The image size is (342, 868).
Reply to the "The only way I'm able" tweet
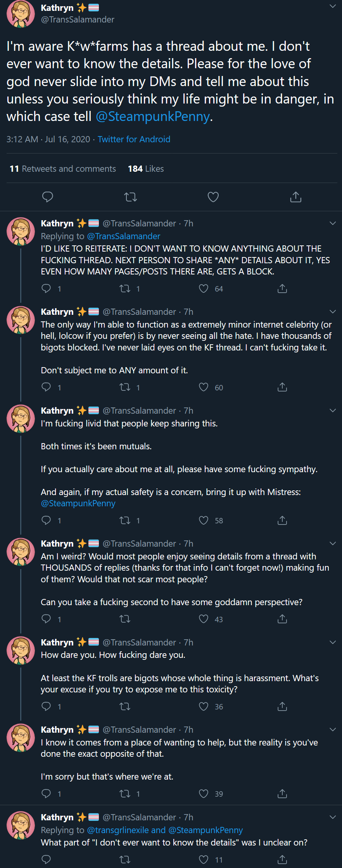(x=46, y=387)
